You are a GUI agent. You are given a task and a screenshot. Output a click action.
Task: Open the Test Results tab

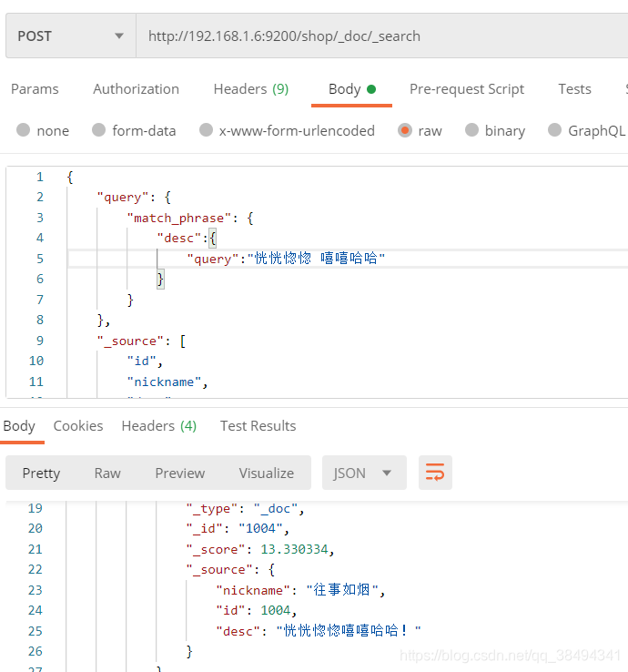tap(258, 425)
